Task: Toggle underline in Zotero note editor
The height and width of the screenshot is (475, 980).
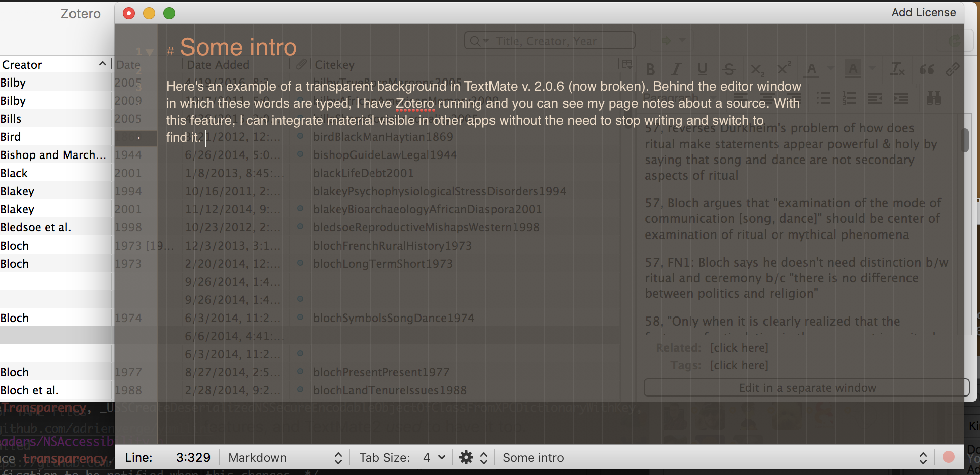Action: (703, 69)
